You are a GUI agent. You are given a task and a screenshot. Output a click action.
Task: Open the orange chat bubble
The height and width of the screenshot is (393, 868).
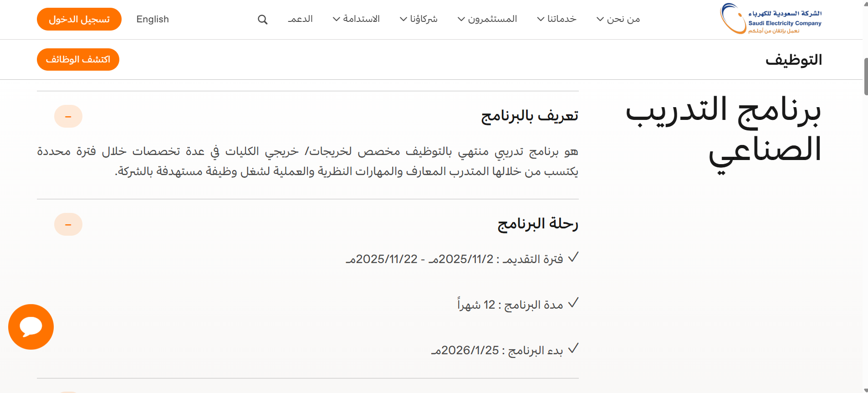coord(31,327)
